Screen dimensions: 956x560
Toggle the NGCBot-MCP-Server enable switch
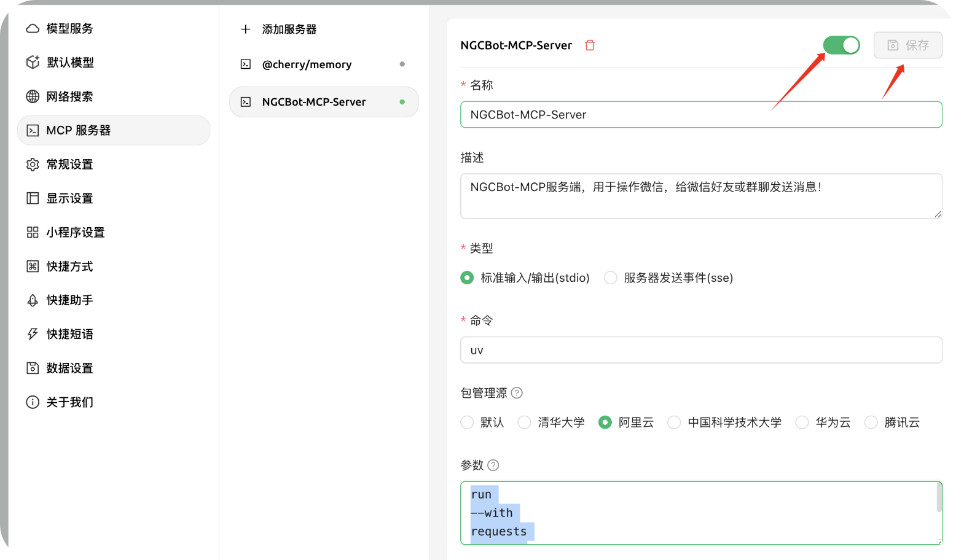tap(841, 45)
